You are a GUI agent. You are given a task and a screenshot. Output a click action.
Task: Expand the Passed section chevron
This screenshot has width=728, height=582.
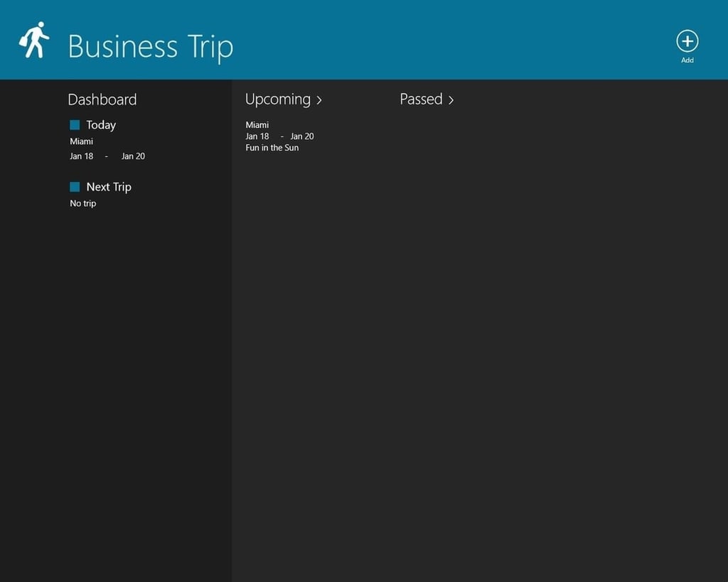(x=451, y=99)
